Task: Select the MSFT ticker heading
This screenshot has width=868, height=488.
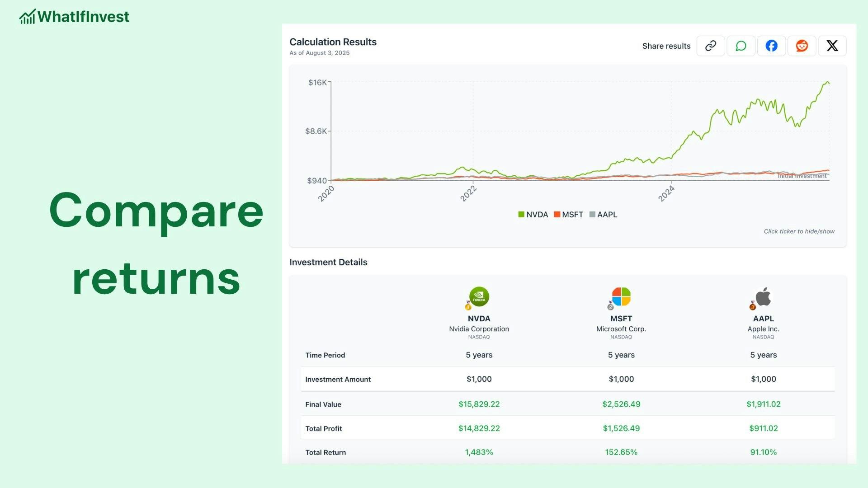Action: pyautogui.click(x=621, y=319)
